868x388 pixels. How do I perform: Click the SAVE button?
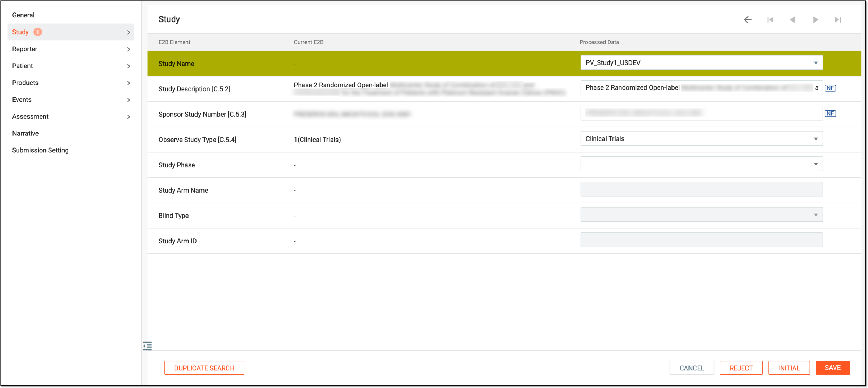(x=833, y=368)
